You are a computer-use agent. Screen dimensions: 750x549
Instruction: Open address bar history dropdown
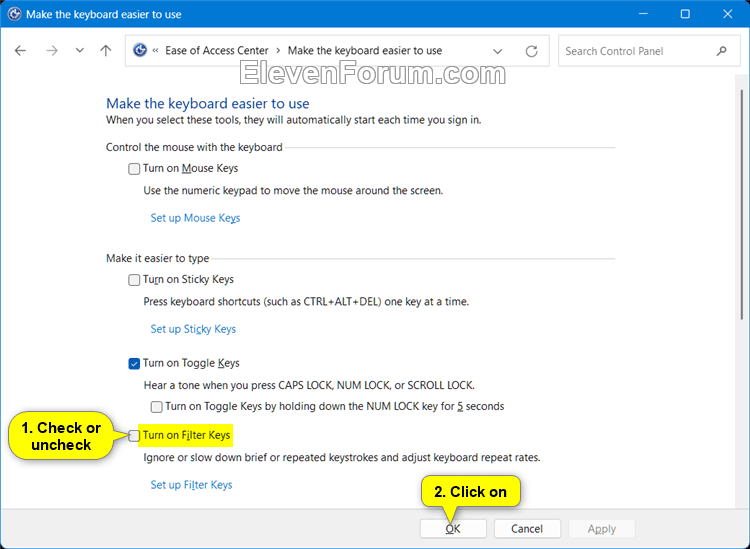point(497,51)
